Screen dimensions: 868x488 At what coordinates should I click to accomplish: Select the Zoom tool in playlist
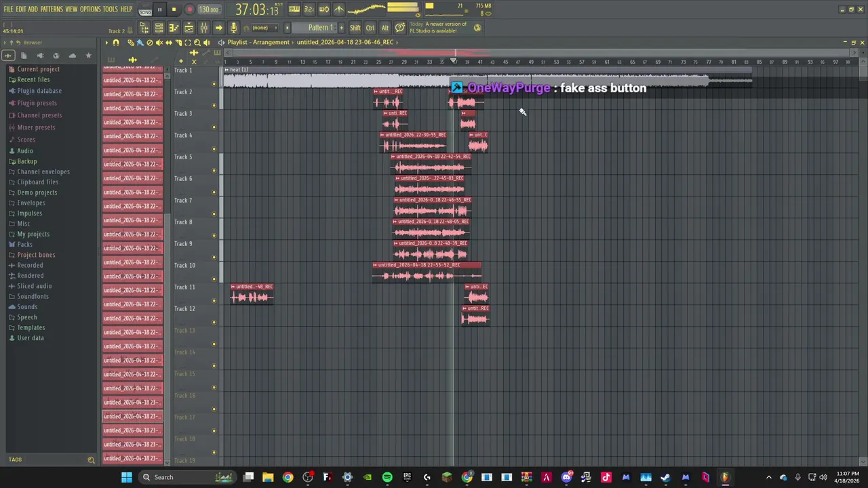pos(197,42)
